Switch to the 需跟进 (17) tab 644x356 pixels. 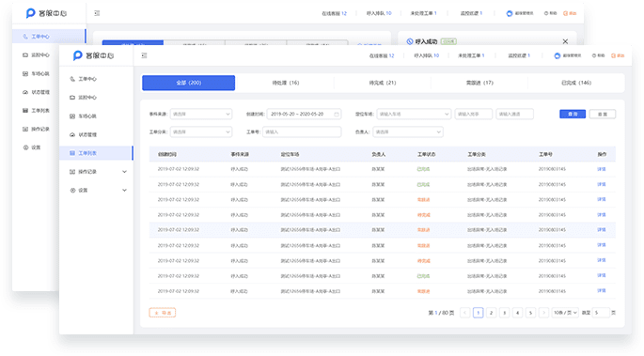479,83
